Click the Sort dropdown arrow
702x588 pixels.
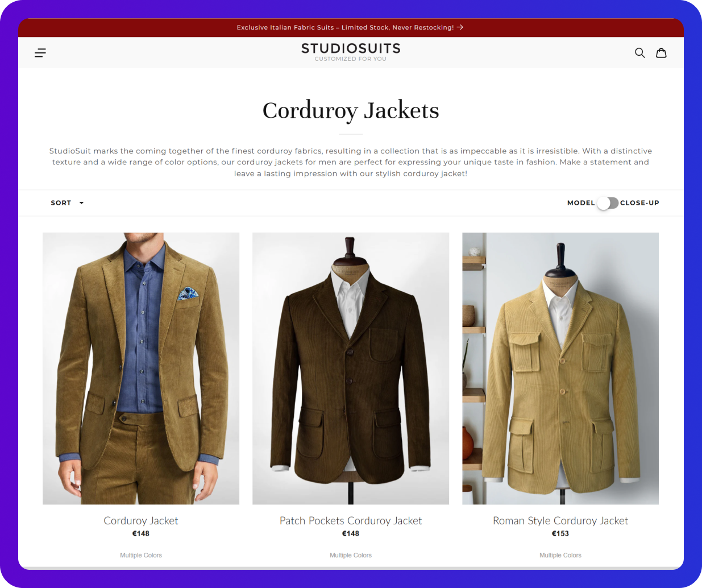[81, 203]
